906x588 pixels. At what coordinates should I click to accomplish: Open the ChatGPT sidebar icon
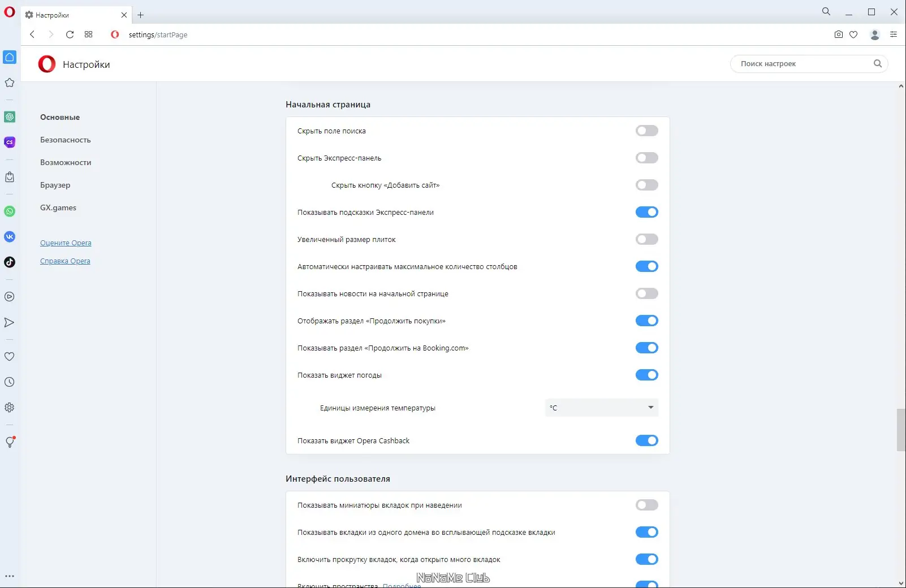(x=10, y=117)
